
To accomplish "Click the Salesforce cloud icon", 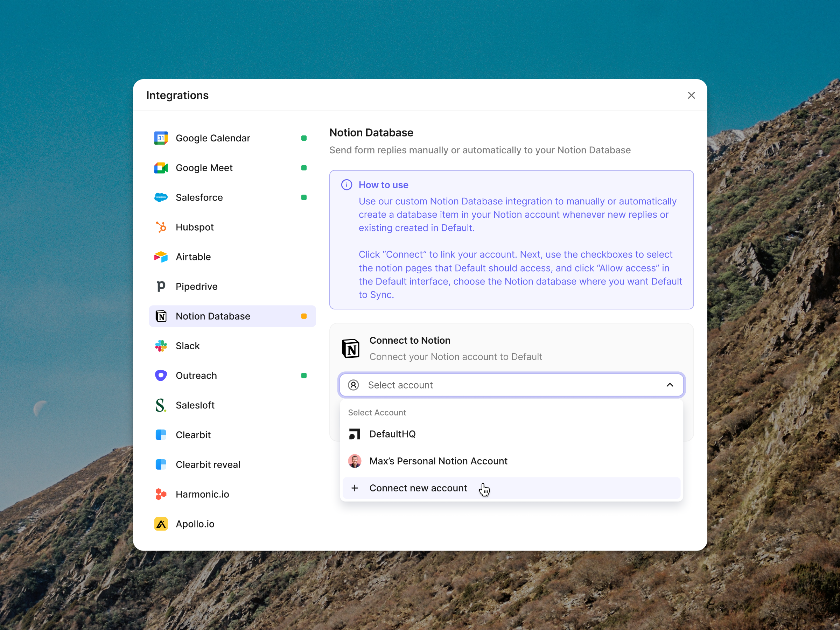I will (161, 197).
